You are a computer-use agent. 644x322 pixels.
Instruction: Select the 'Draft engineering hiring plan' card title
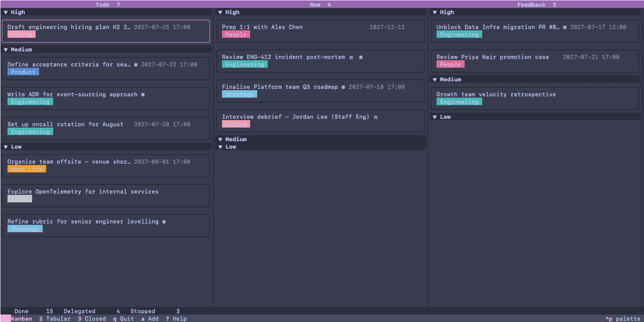pos(69,27)
